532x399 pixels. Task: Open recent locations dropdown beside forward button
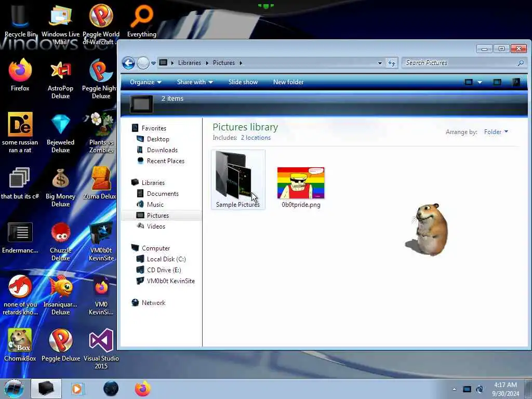pyautogui.click(x=153, y=63)
